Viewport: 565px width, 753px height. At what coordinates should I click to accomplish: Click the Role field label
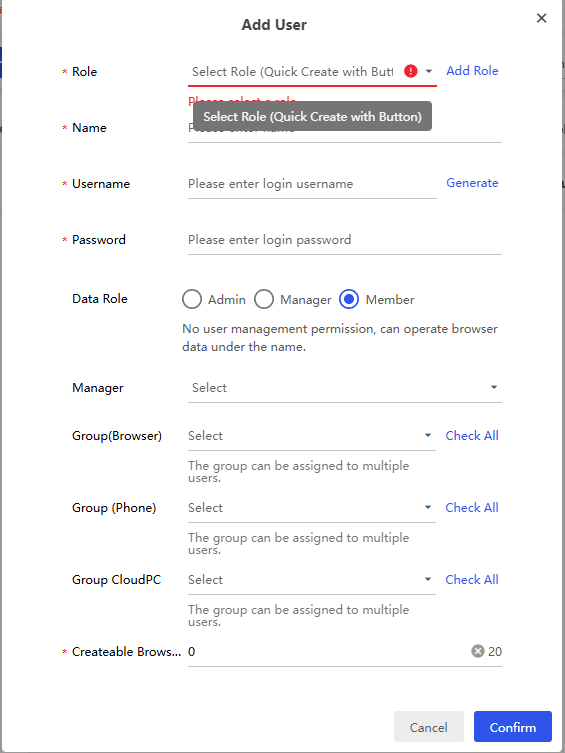84,72
